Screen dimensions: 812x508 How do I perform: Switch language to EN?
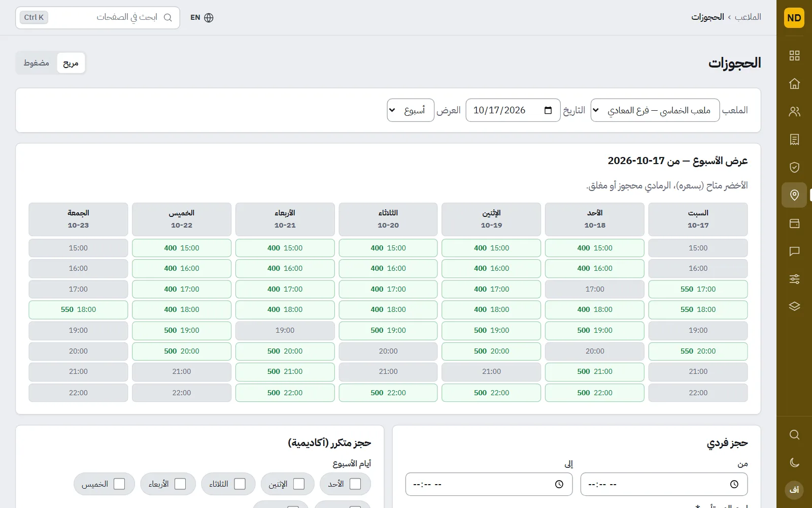[x=201, y=18]
